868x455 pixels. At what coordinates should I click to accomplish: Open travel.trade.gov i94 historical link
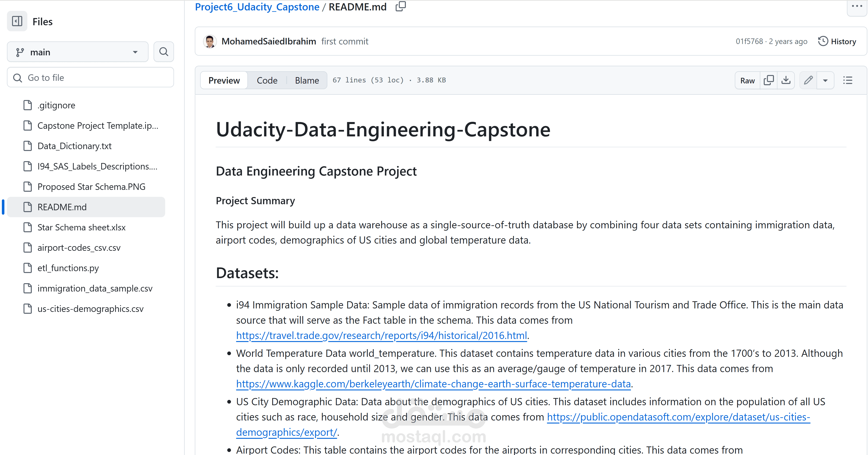point(382,336)
